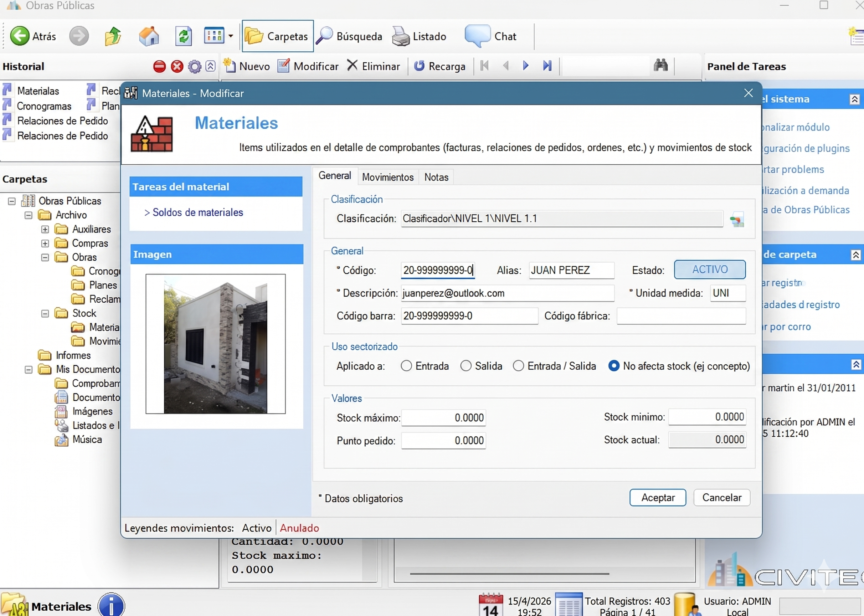The height and width of the screenshot is (616, 864).
Task: Collapse the sistema task panel section
Action: pos(854,99)
